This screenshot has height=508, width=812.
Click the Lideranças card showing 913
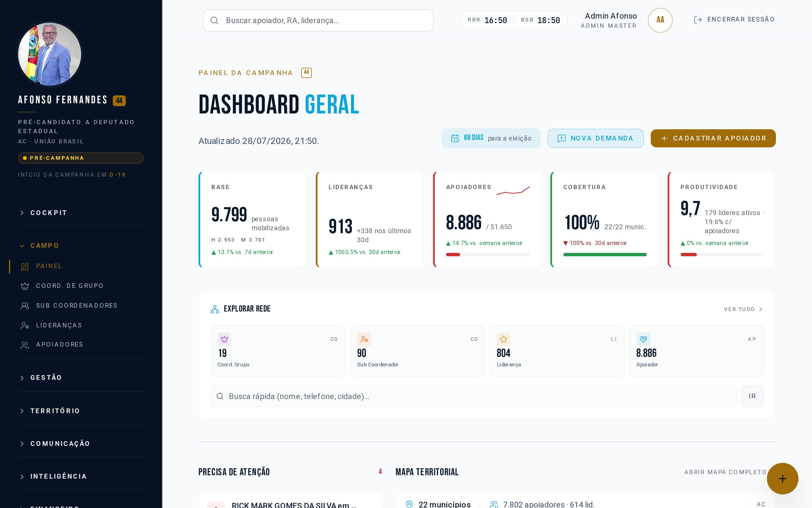(370, 220)
